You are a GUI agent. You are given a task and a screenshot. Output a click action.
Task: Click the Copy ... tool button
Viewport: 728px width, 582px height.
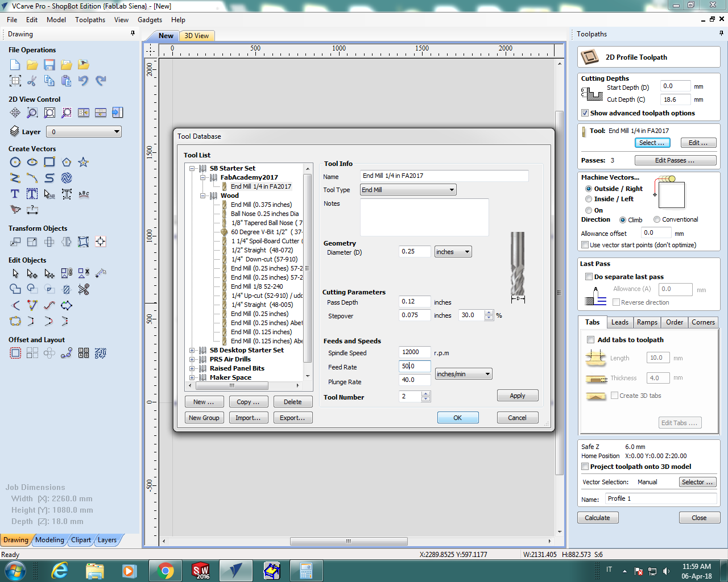click(248, 402)
